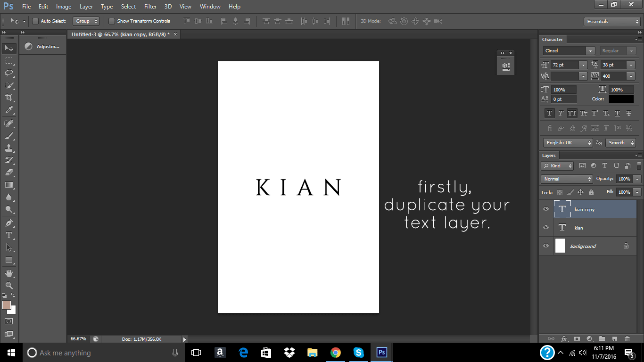The height and width of the screenshot is (362, 644).
Task: Select the Zoom tool
Action: coord(9,285)
